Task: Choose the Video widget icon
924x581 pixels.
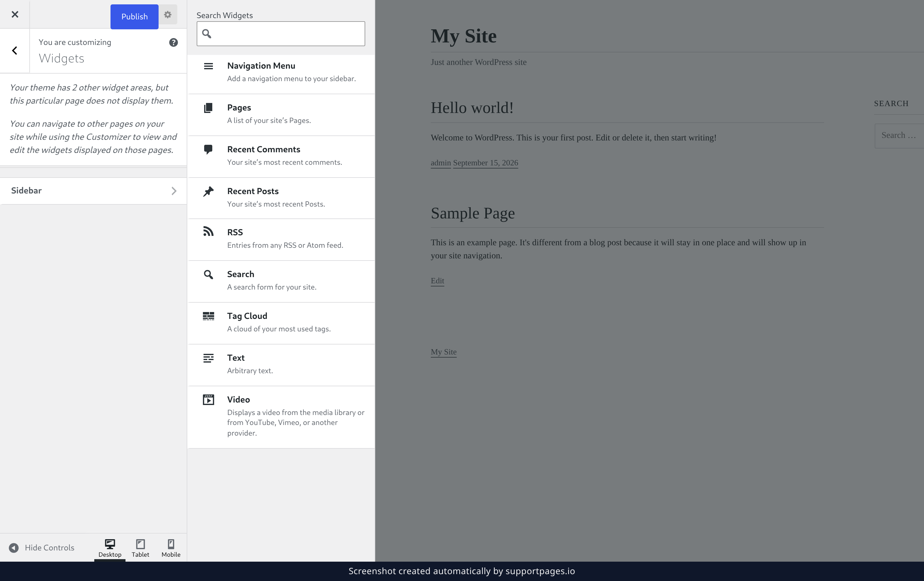Action: 208,400
